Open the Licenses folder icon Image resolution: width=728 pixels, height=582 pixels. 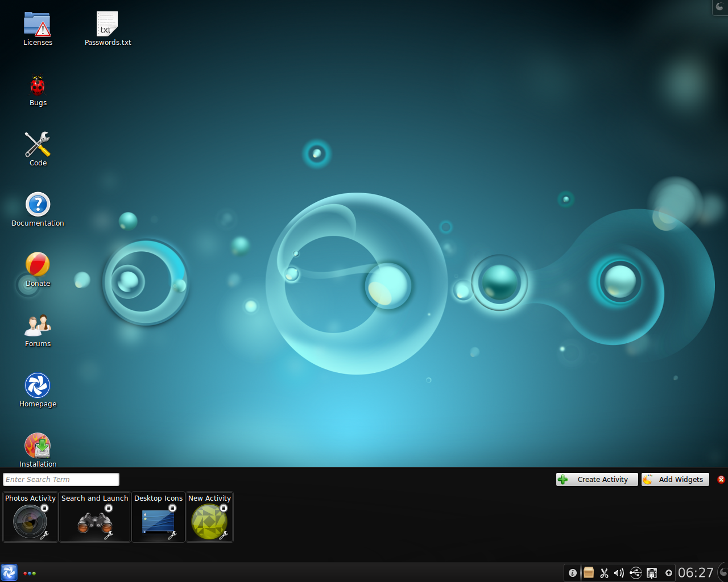38,24
